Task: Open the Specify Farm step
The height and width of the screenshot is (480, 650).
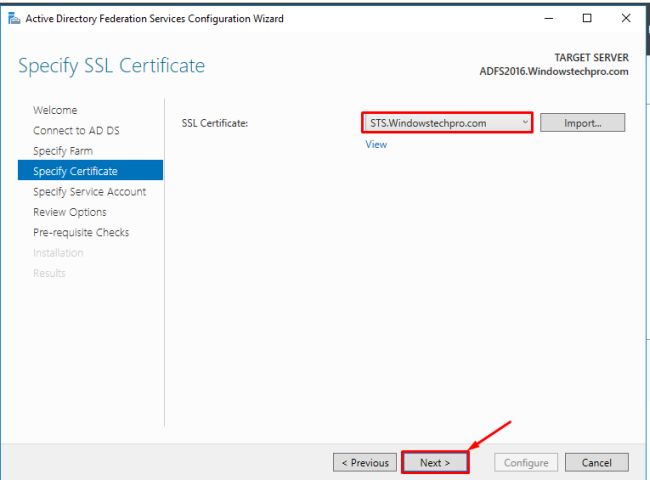Action: 63,151
